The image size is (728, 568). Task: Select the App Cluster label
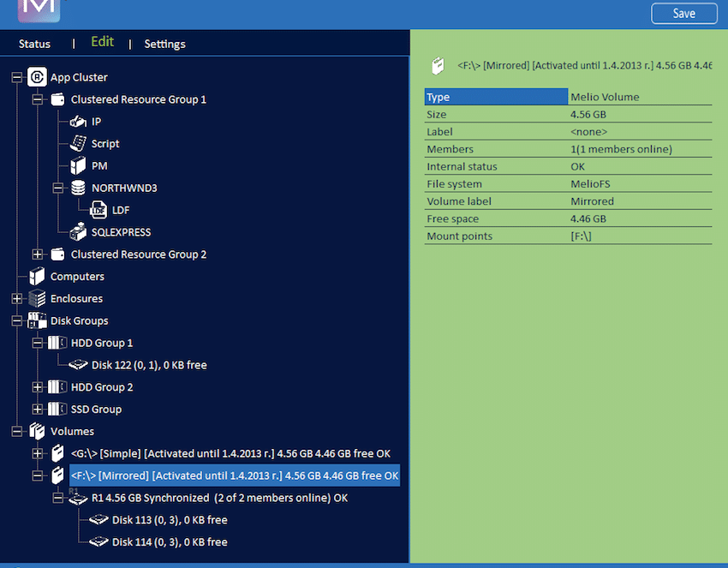(79, 77)
